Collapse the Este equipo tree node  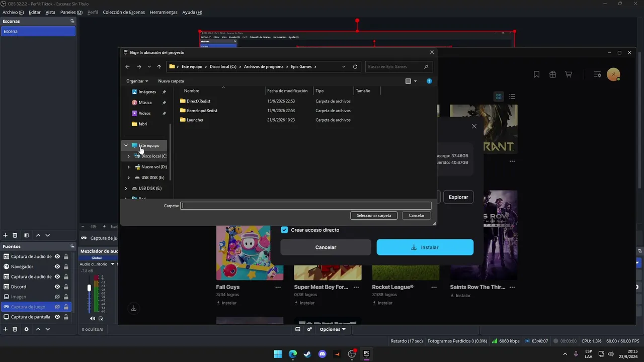[x=126, y=145]
